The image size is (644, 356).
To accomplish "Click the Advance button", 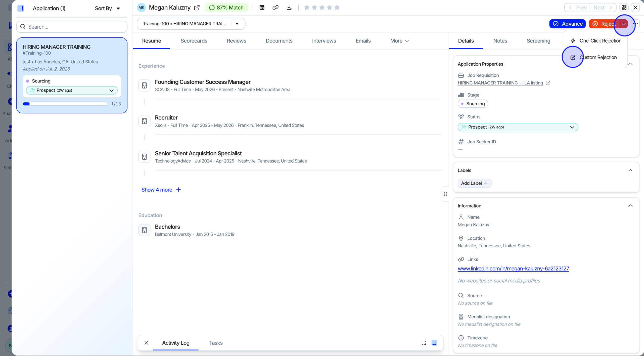I will [x=567, y=24].
